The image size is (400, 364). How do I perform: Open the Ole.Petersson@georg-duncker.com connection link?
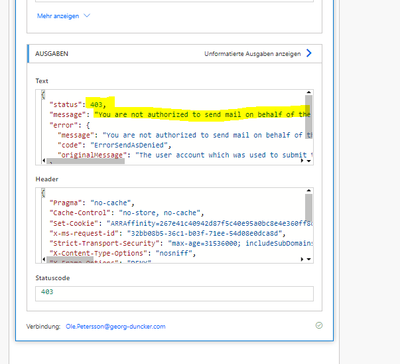(x=115, y=327)
